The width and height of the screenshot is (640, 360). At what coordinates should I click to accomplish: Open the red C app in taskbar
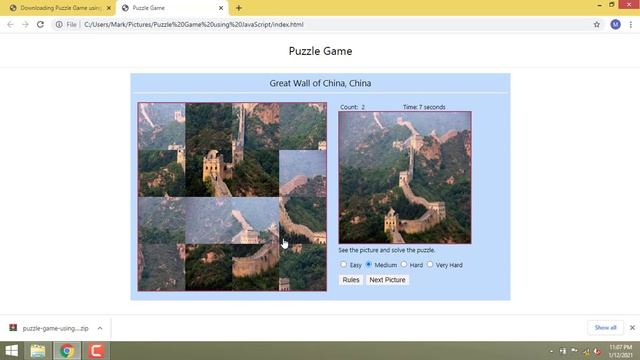96,351
